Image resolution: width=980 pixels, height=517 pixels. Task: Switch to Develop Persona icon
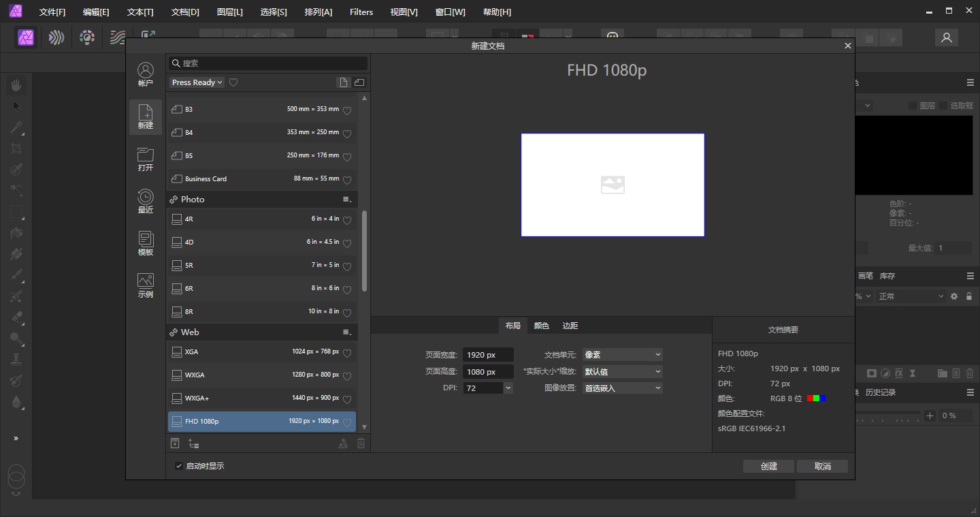pyautogui.click(x=87, y=37)
